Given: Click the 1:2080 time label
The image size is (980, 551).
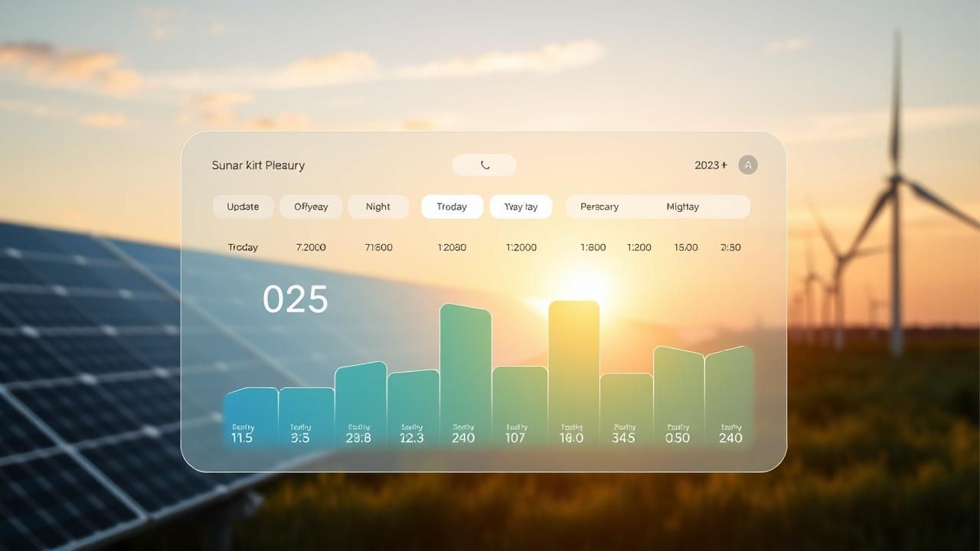Looking at the screenshot, I should (452, 247).
